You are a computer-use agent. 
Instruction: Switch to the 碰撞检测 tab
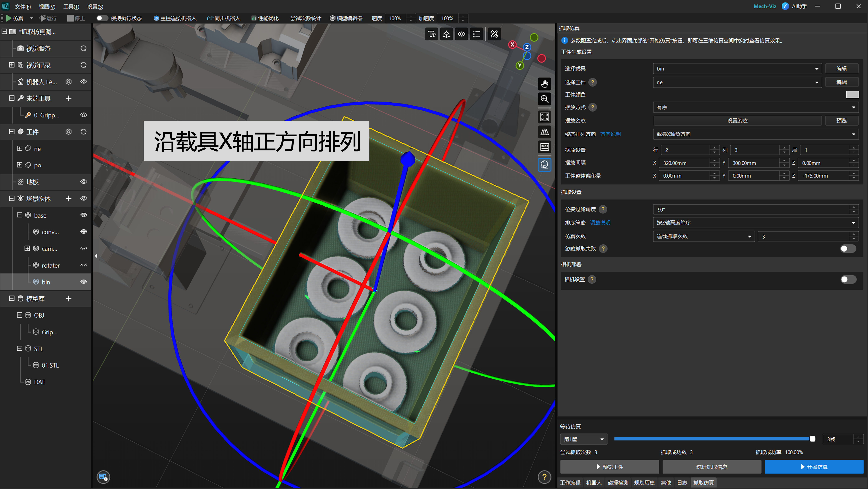coord(618,483)
